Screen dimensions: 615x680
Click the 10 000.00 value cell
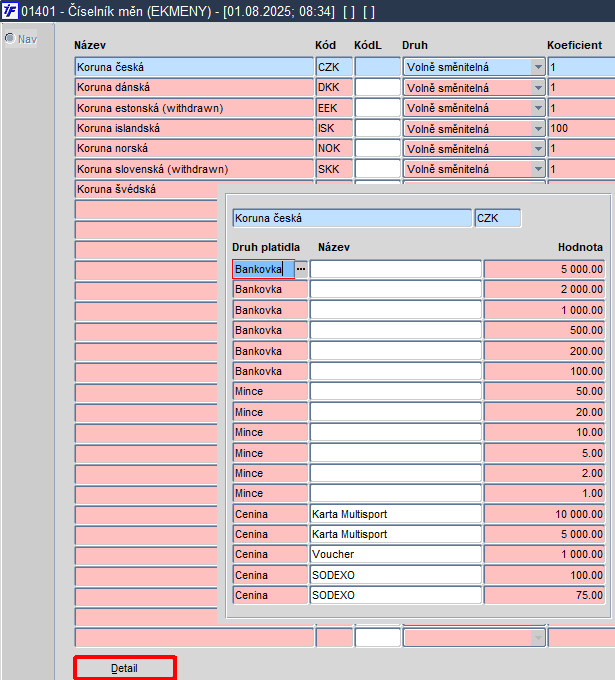click(544, 514)
